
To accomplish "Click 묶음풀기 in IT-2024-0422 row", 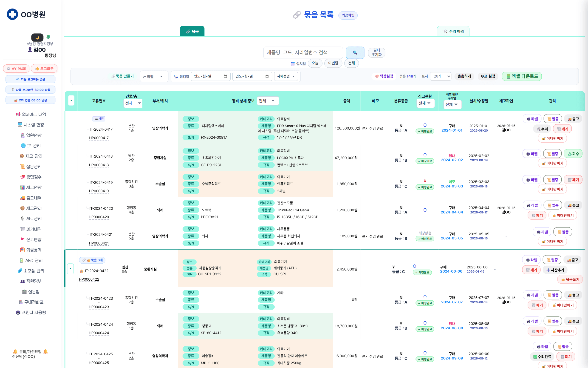I will click(x=570, y=279).
